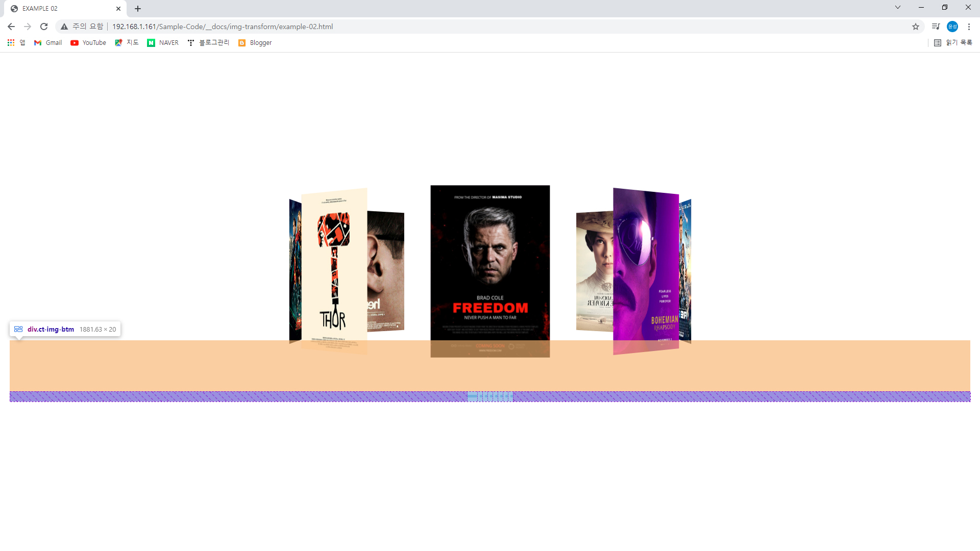The height and width of the screenshot is (551, 980).
Task: Open the Gmail bookmark
Action: click(48, 43)
